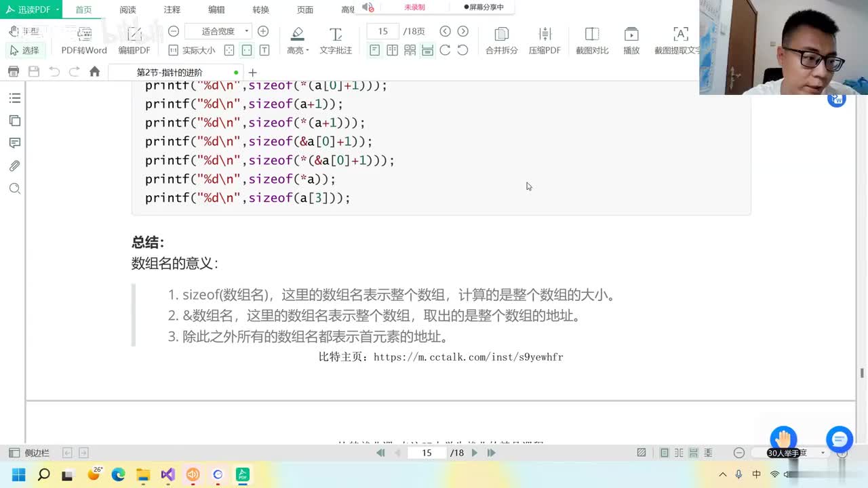Click the cctalk.com homepage link
Viewport: 868px width, 488px height.
(x=469, y=357)
